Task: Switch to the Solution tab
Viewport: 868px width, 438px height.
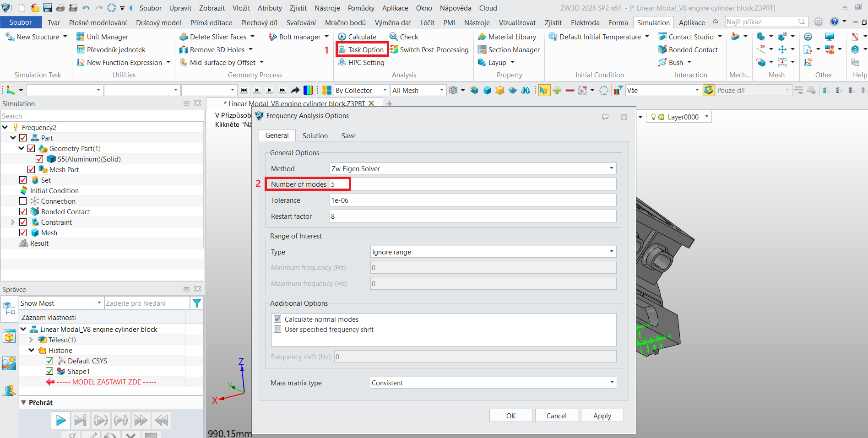Action: pyautogui.click(x=315, y=135)
